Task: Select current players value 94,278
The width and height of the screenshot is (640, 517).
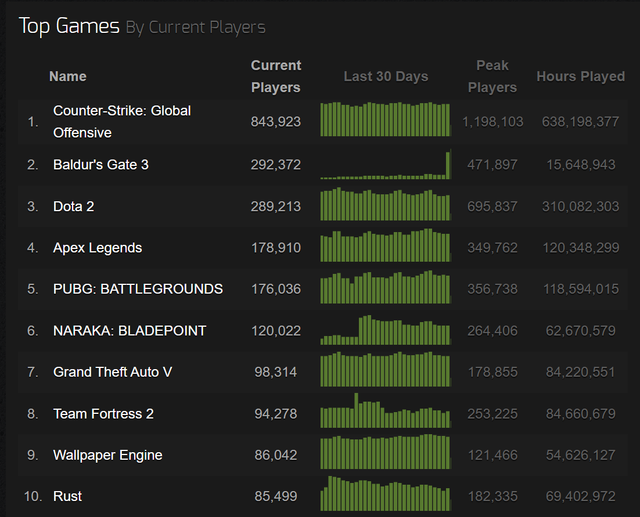Action: 276,414
